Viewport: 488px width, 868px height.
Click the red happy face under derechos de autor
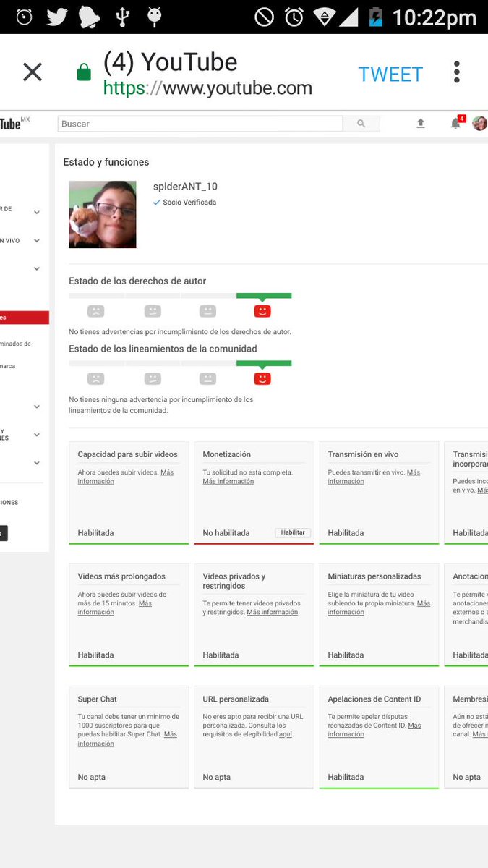point(262,311)
